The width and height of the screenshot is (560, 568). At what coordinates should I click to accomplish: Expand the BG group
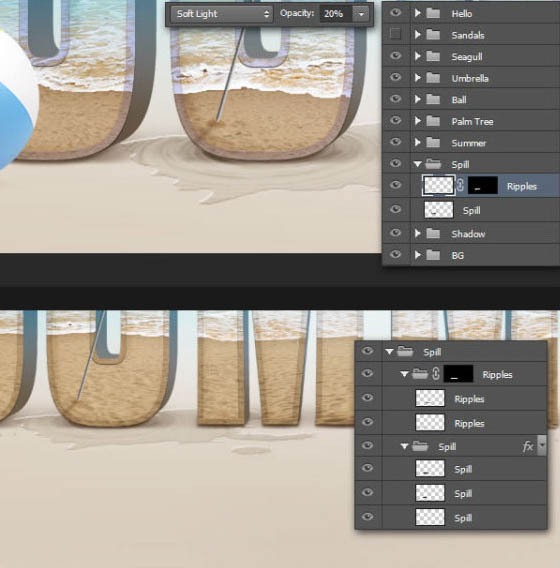417,255
